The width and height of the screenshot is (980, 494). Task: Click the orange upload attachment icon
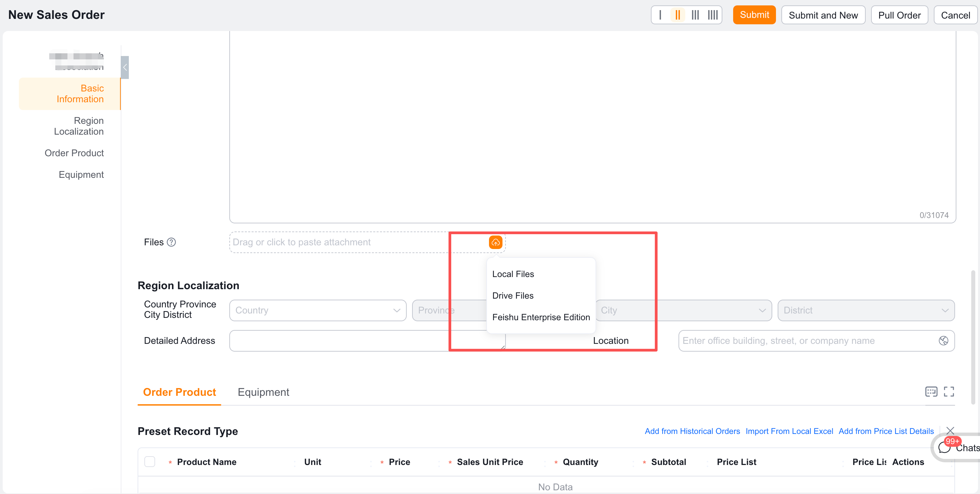pos(495,242)
